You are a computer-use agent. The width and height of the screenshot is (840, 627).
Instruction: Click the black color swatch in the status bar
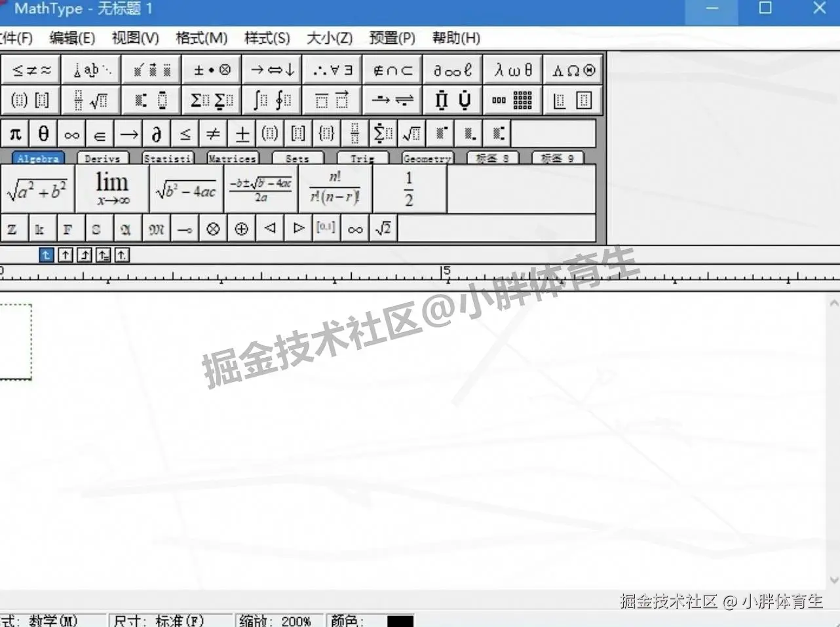click(401, 621)
